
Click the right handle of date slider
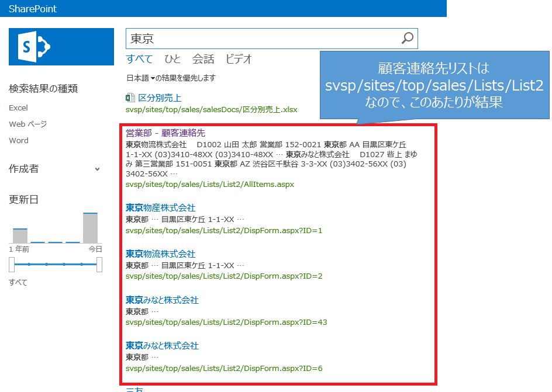(99, 265)
